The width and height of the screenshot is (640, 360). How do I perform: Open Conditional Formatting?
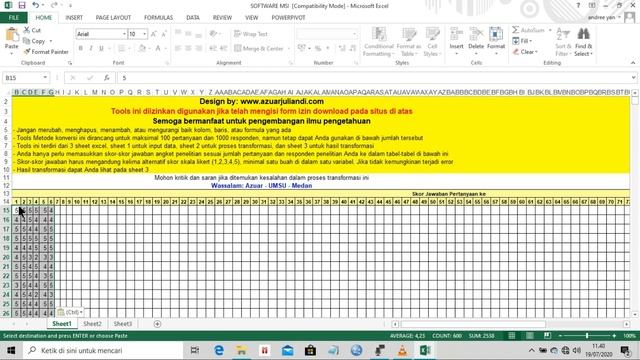coord(379,42)
